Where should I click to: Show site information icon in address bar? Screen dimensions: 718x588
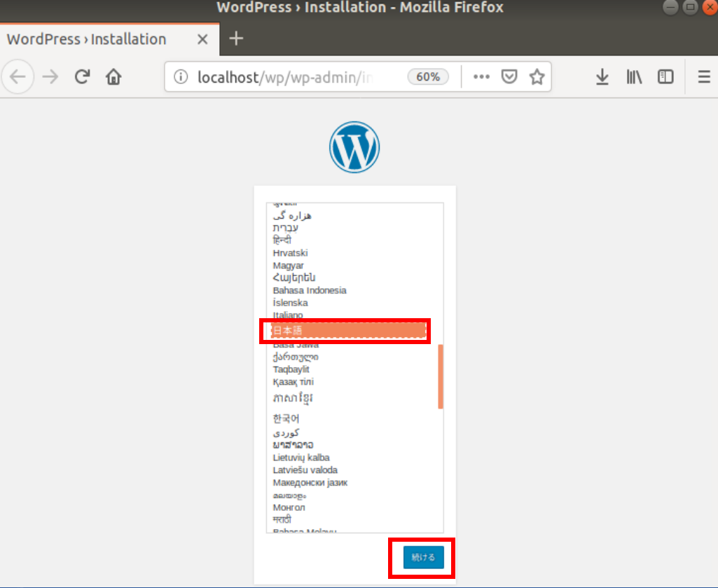click(x=181, y=76)
